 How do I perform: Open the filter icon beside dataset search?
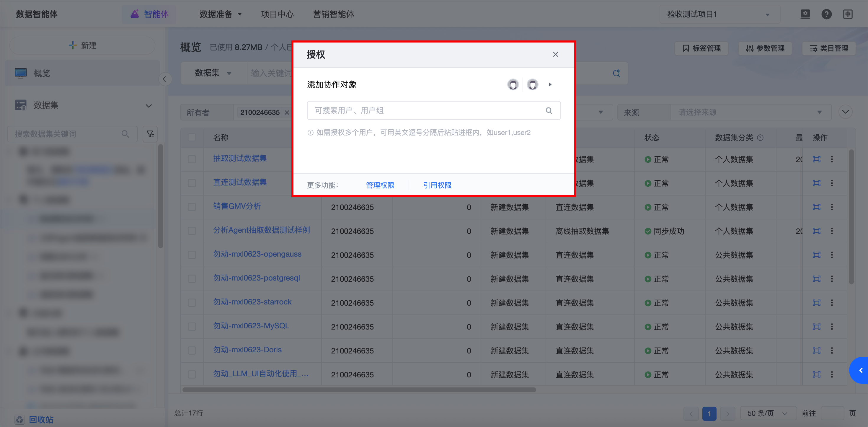pos(150,134)
